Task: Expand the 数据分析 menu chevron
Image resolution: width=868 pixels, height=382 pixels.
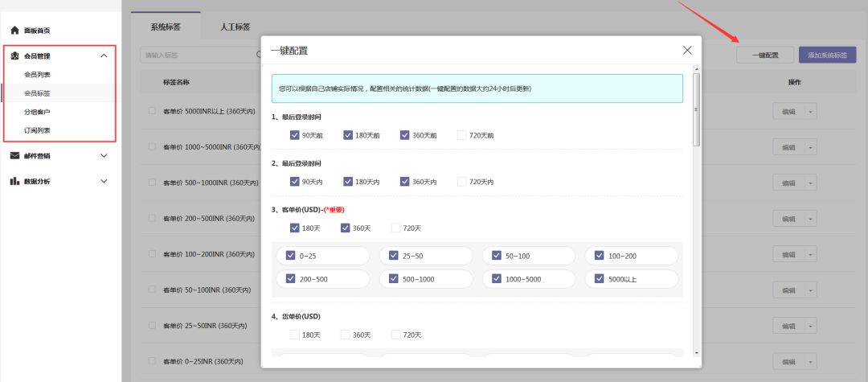Action: point(104,182)
